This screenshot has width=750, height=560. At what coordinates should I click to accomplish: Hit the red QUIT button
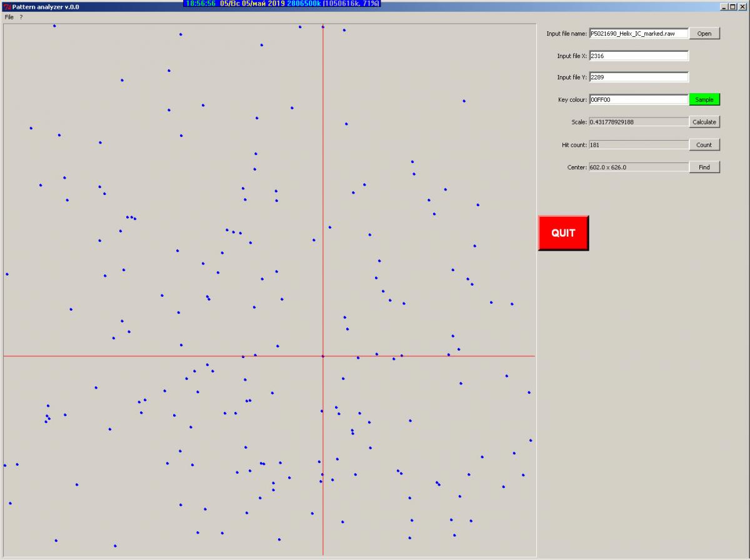coord(563,233)
